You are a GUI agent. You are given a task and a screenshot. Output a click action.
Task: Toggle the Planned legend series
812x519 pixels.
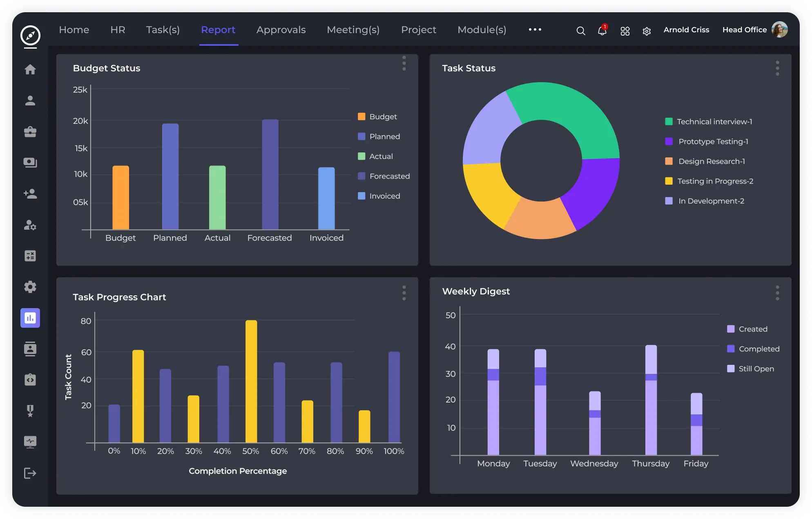point(379,136)
